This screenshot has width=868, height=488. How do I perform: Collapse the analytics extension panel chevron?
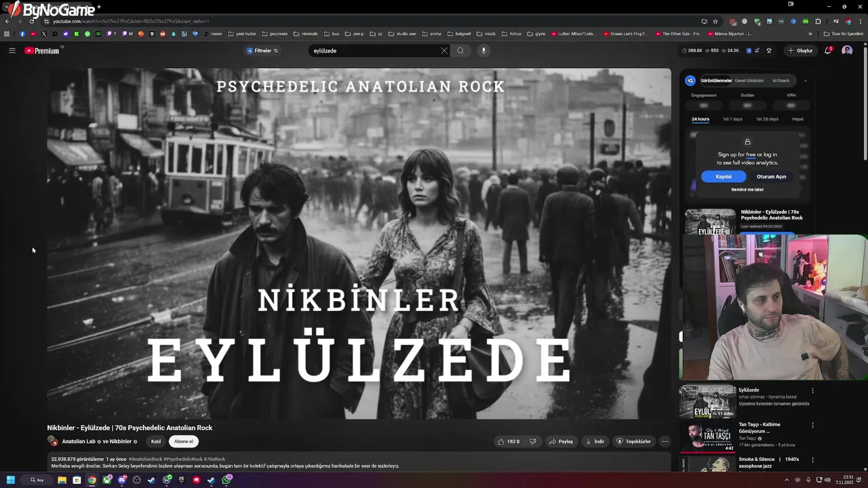[x=806, y=81]
